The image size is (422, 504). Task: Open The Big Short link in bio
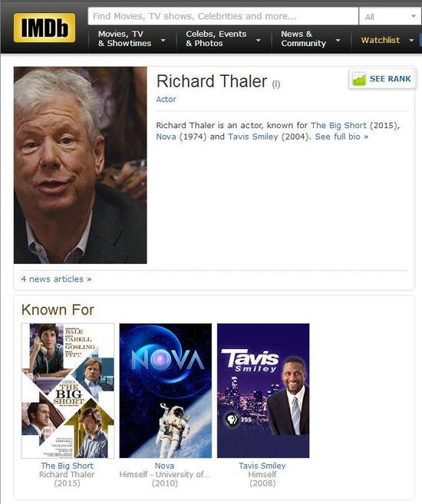coord(338,125)
